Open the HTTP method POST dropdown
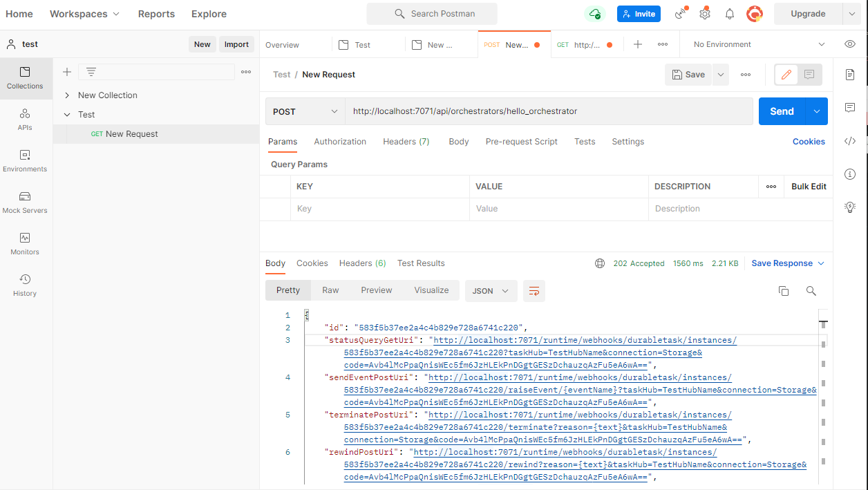The height and width of the screenshot is (490, 868). pos(305,111)
